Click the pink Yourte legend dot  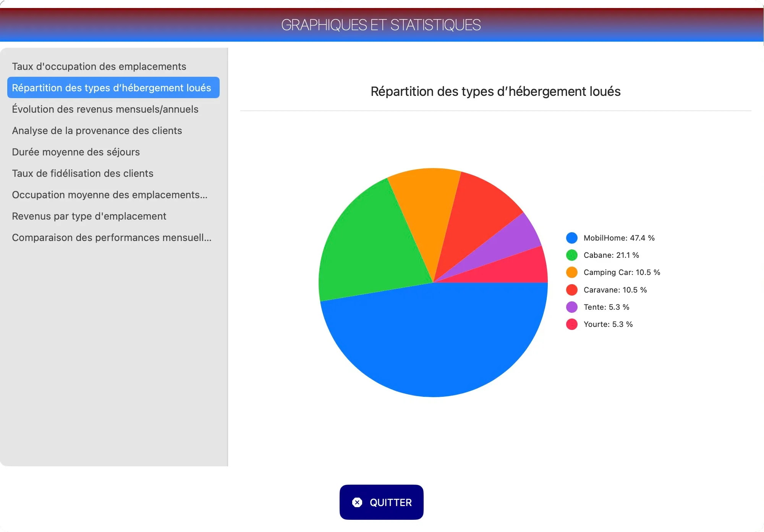click(572, 324)
